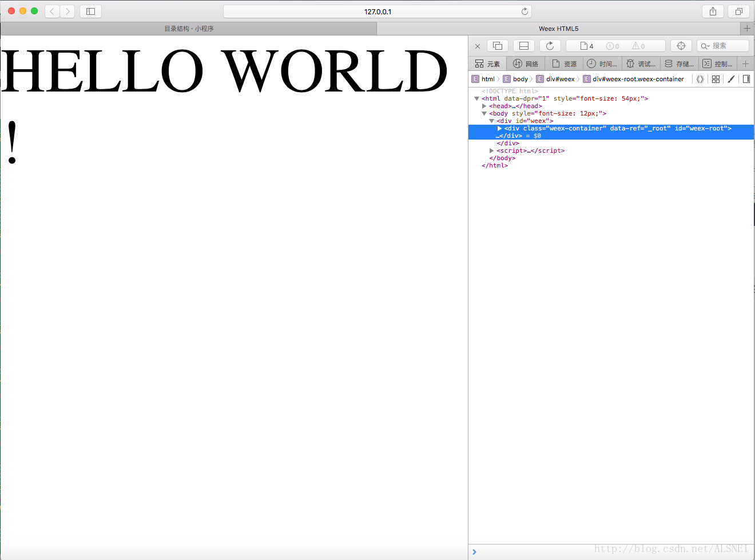The image size is (755, 560).
Task: Enable paint flashing brush icon
Action: click(x=731, y=79)
